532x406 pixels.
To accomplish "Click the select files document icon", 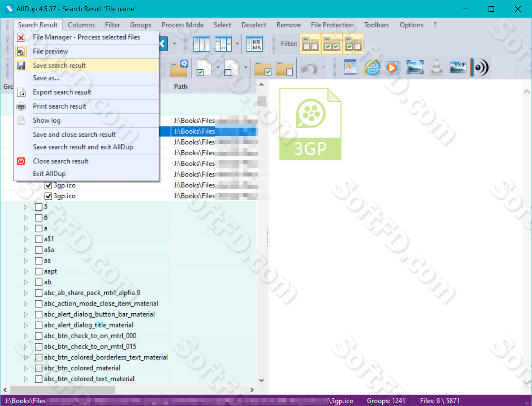I will [x=204, y=67].
